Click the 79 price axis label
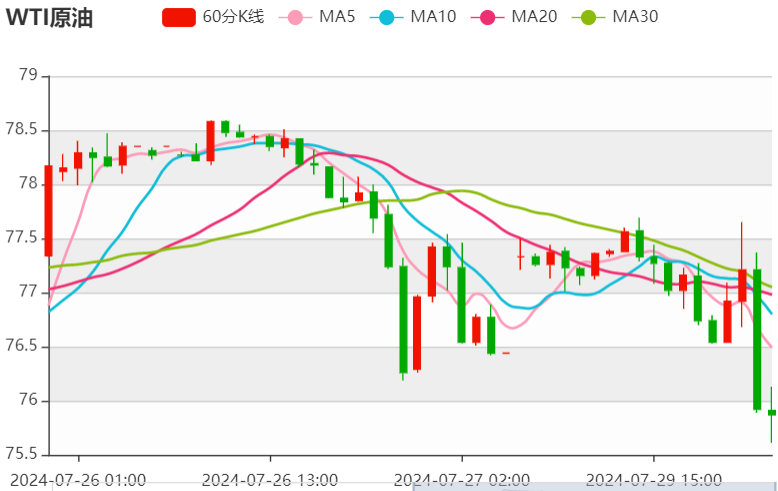The width and height of the screenshot is (778, 491). (x=28, y=75)
